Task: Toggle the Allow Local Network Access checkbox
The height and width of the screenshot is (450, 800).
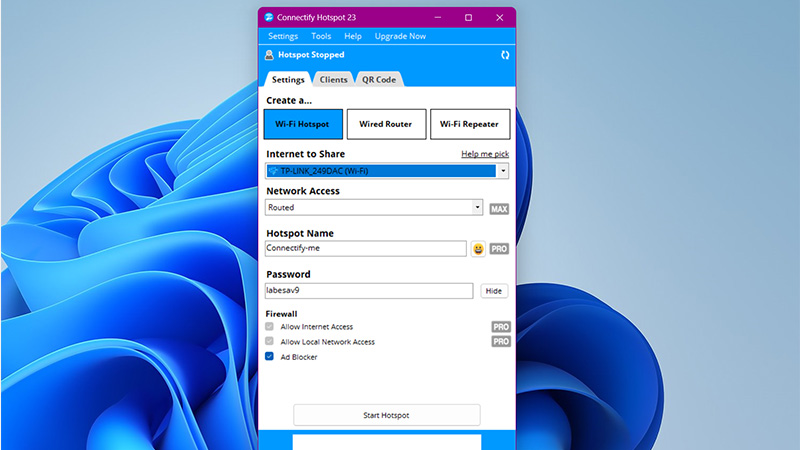Action: click(269, 341)
